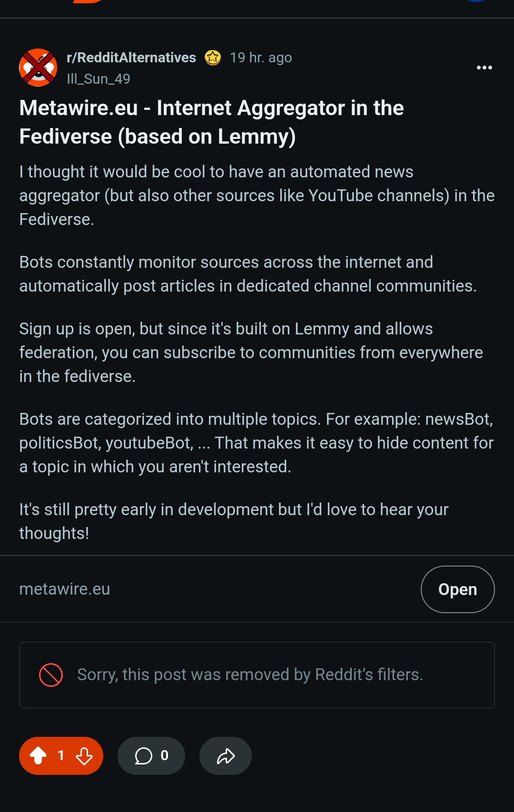Go to r/RedditAlternatives community

[131, 58]
